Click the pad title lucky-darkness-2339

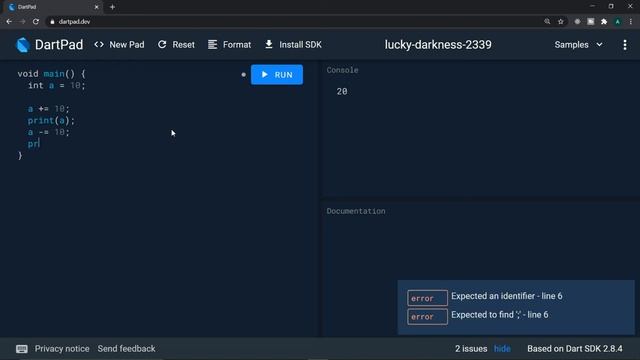438,45
